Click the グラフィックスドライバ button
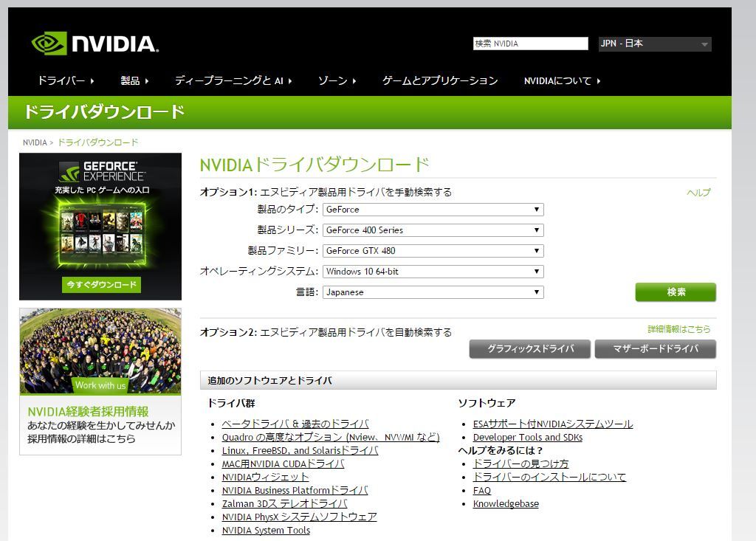The width and height of the screenshot is (756, 541). click(530, 348)
